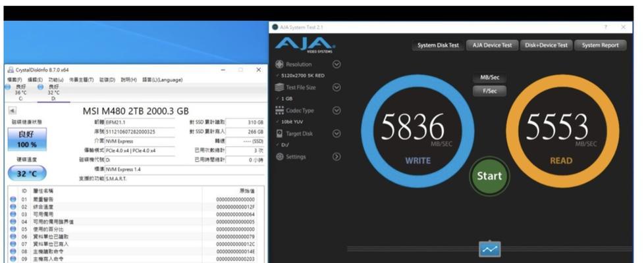
Task: Click the CrystalDiskInfo title bar app icon
Action: [x=11, y=70]
